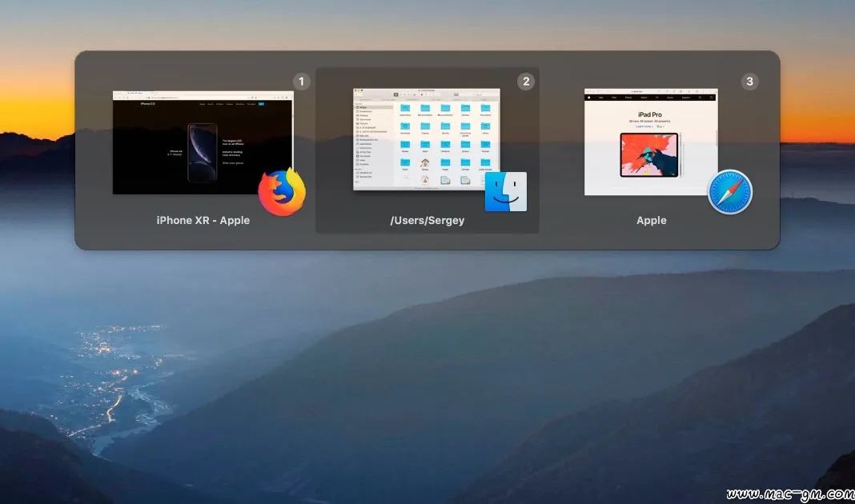The height and width of the screenshot is (504, 855).
Task: Click the "Apple" title under the Safari window
Action: [651, 220]
